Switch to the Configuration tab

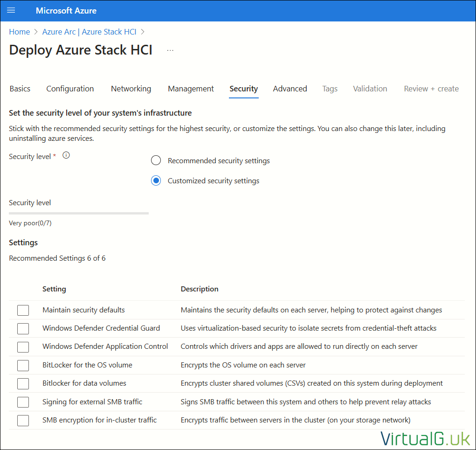click(70, 89)
